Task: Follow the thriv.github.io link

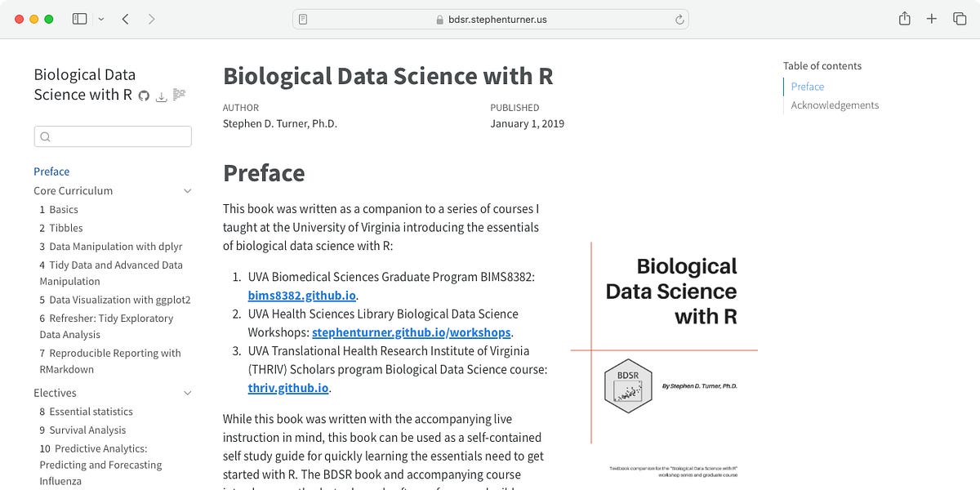Action: tap(287, 388)
